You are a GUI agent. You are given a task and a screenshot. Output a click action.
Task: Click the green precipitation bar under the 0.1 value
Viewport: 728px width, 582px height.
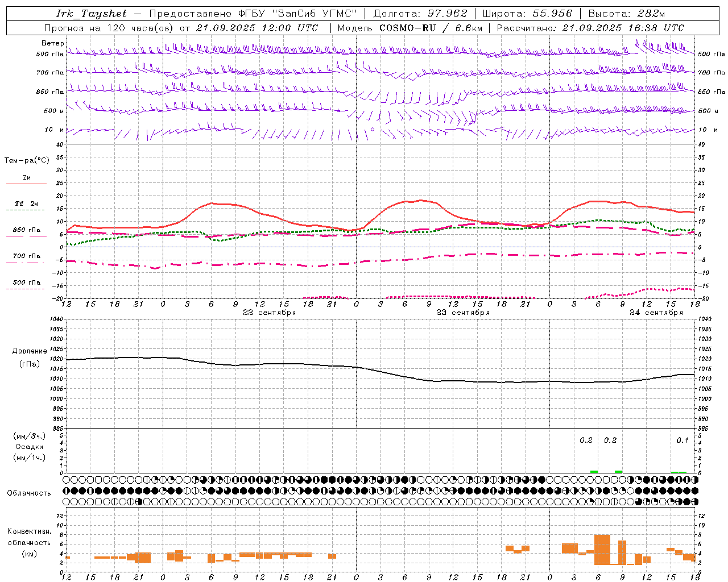click(679, 472)
